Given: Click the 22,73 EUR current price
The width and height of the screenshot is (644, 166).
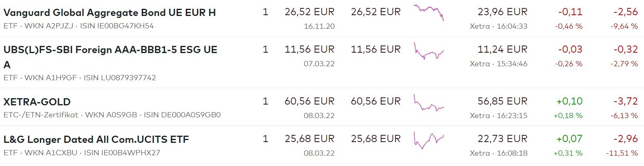Looking at the screenshot, I should [502, 138].
